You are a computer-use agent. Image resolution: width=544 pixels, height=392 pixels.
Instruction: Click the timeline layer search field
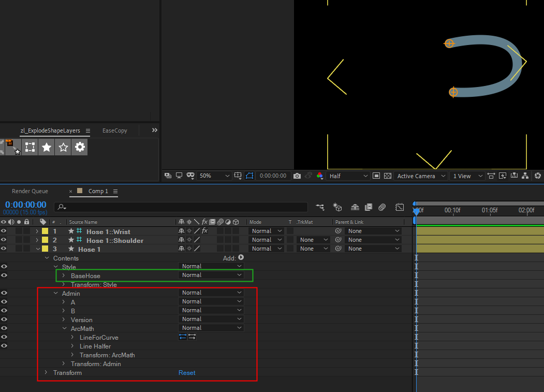coord(181,207)
